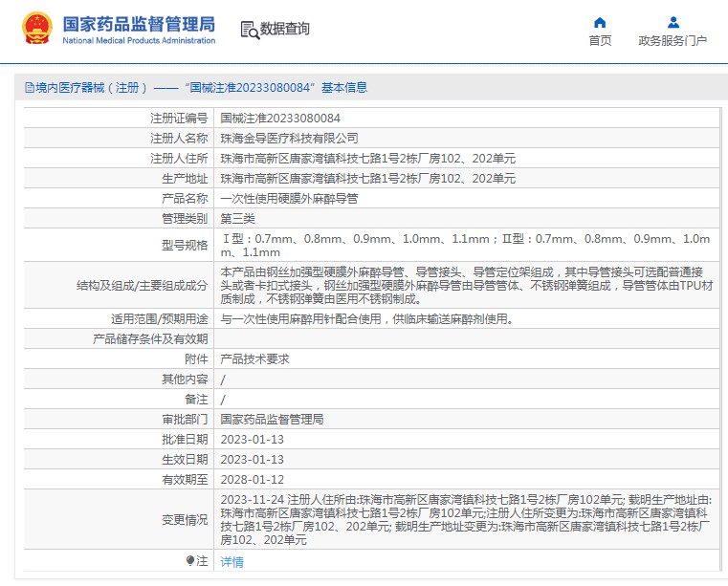This screenshot has width=728, height=586.
Task: Click the lightbulb icon beside 注
Action: coord(189,561)
